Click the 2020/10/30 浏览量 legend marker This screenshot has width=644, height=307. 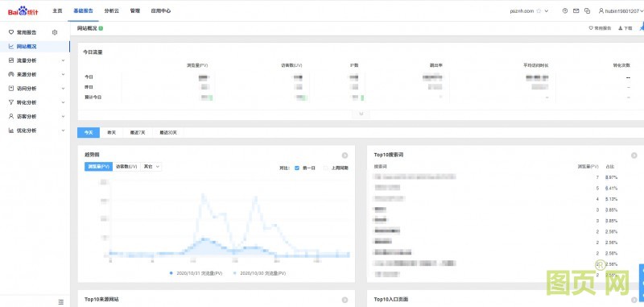tap(235, 273)
